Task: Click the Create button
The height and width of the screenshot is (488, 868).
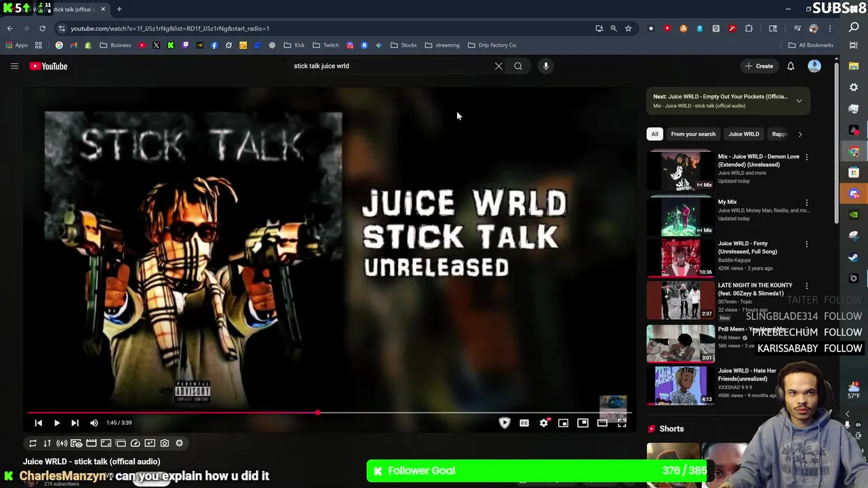Action: (x=759, y=66)
